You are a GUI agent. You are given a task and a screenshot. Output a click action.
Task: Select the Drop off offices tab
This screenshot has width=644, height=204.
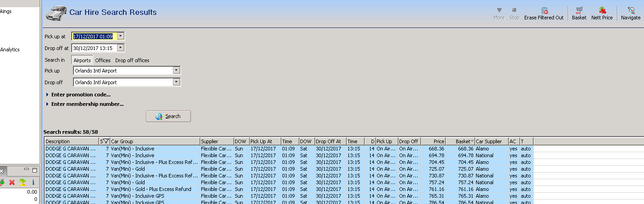[132, 60]
